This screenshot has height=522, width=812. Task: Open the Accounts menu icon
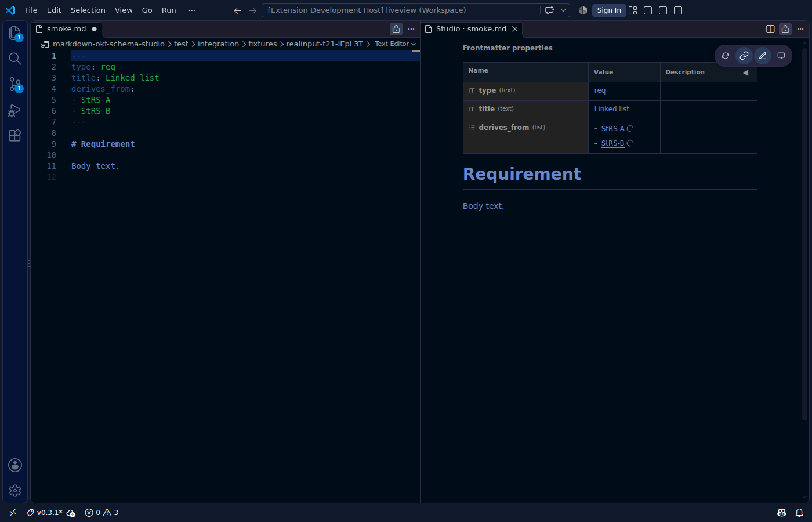pos(15,465)
